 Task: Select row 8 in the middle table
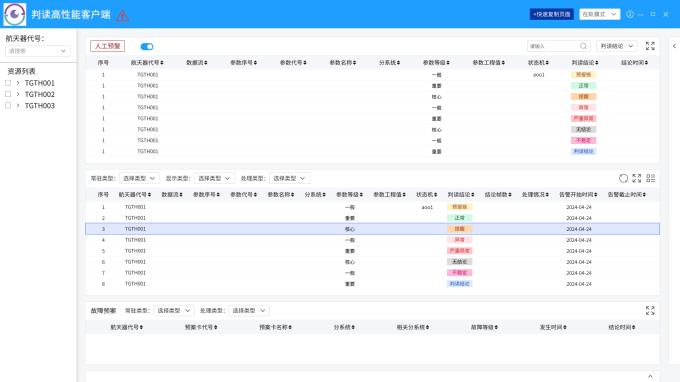(x=373, y=284)
